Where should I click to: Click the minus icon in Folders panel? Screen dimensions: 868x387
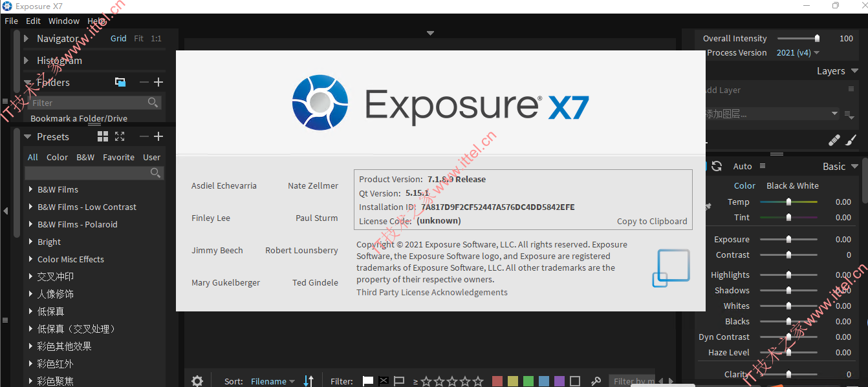(x=144, y=82)
